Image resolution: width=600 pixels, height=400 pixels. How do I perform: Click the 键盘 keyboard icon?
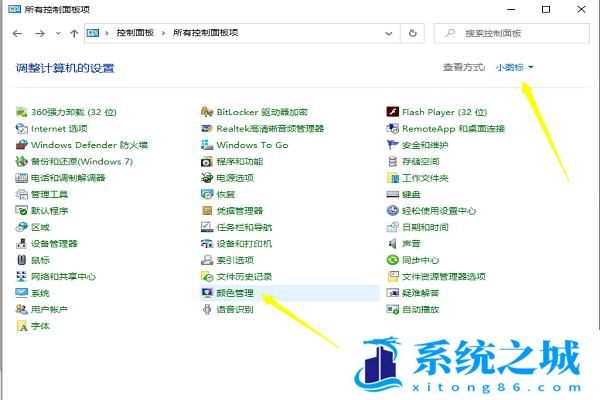(393, 194)
